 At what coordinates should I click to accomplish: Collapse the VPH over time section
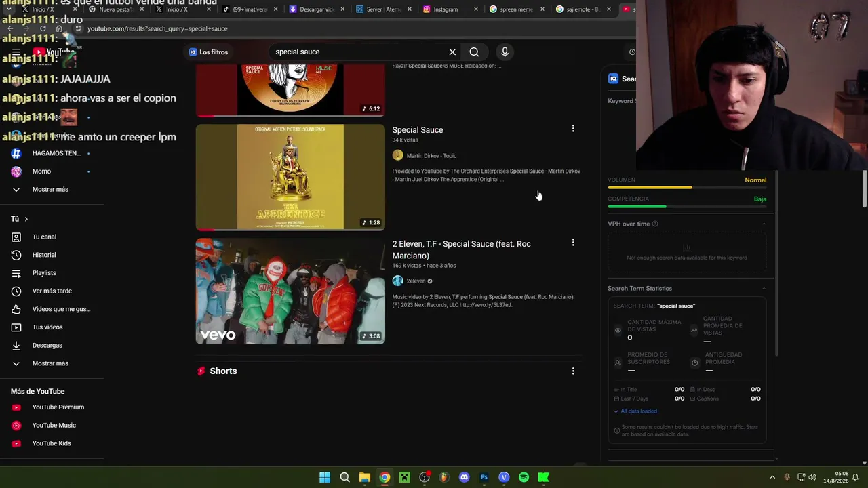764,224
